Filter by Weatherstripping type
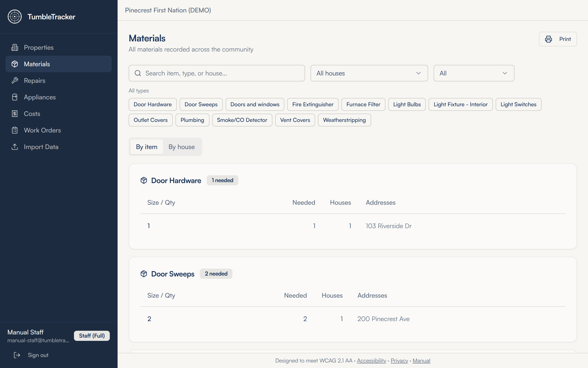 [x=344, y=120]
